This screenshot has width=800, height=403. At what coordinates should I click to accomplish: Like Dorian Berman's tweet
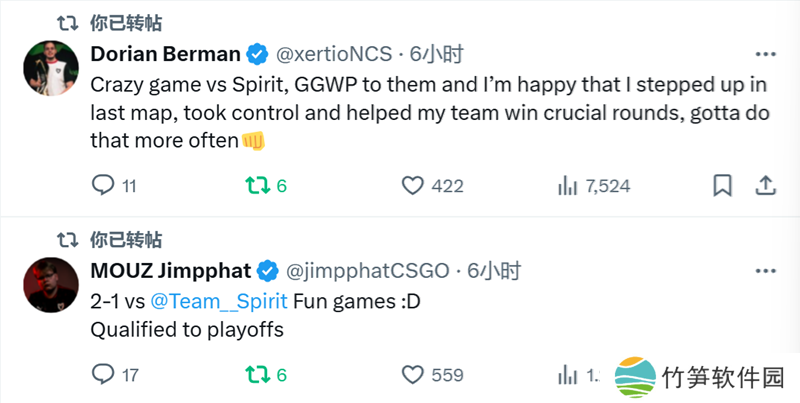(412, 185)
